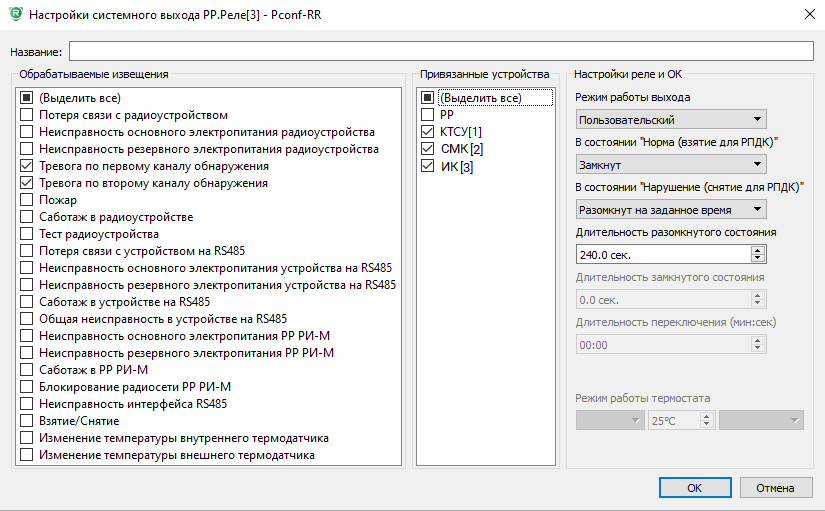This screenshot has width=825, height=511.
Task: Open the 'Пользовательский' output mode dropdown
Action: pos(671,120)
